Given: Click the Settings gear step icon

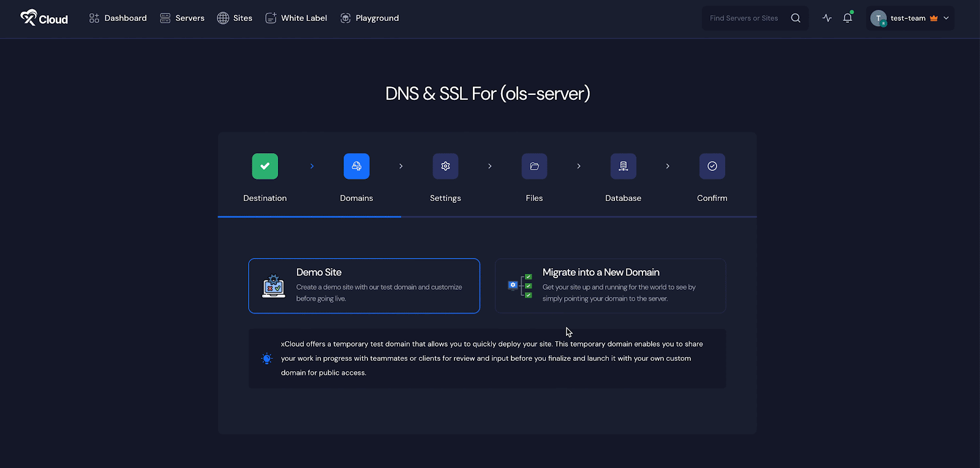Looking at the screenshot, I should 445,166.
